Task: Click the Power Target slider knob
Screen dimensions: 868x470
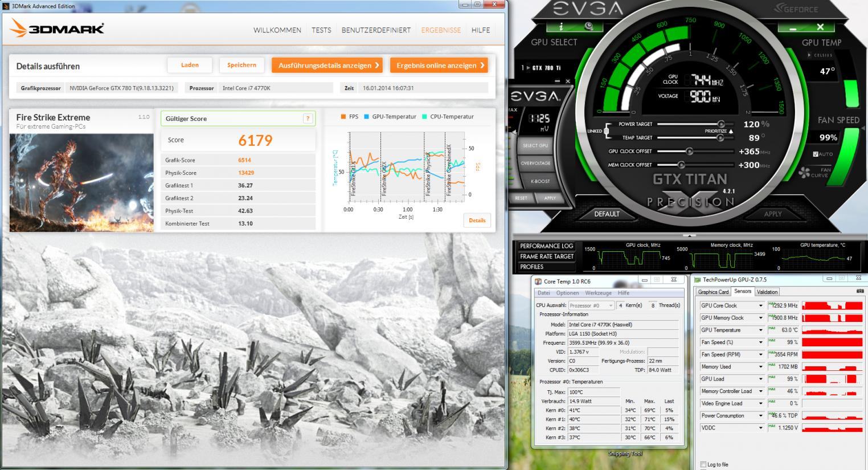Action: [x=721, y=124]
